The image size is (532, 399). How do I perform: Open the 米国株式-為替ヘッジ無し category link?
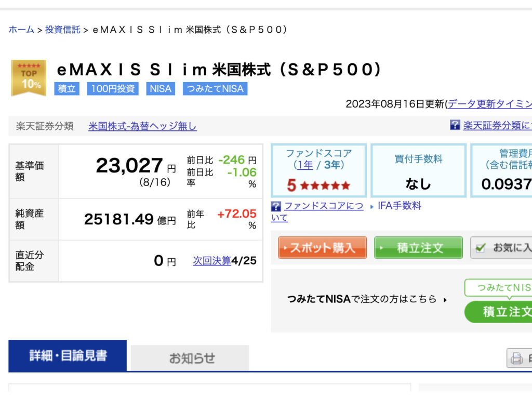click(x=142, y=126)
